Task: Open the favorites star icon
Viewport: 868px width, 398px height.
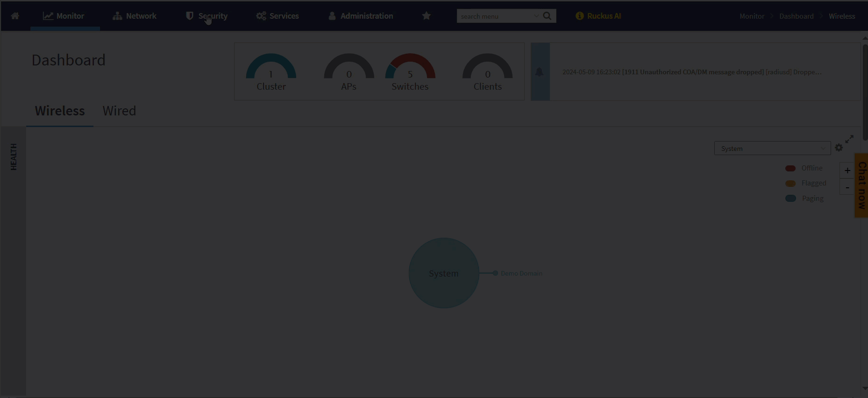Action: 426,16
